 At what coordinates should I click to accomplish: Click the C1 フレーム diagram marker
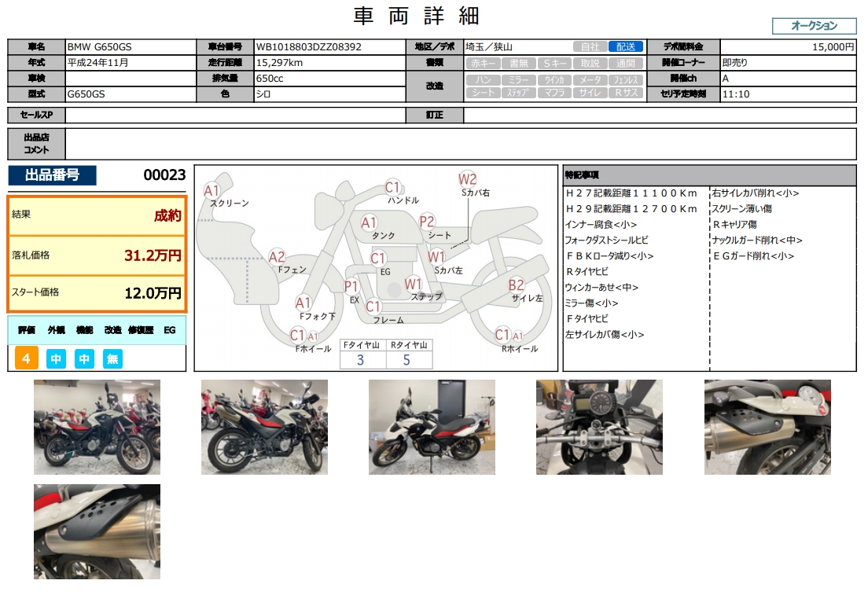[373, 307]
